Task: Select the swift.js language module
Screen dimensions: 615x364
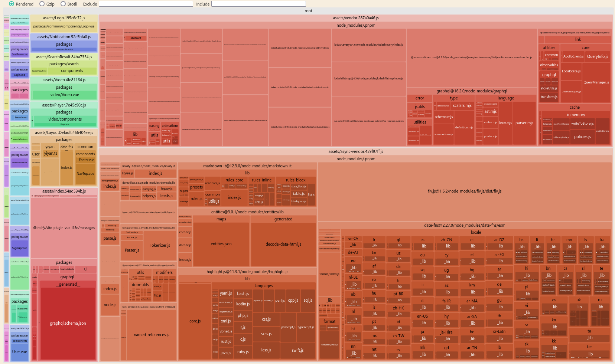Action: [297, 351]
